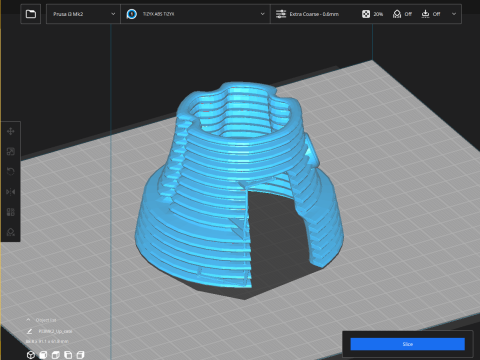This screenshot has width=480, height=360.
Task: Select the Scale tool
Action: [x=11, y=152]
